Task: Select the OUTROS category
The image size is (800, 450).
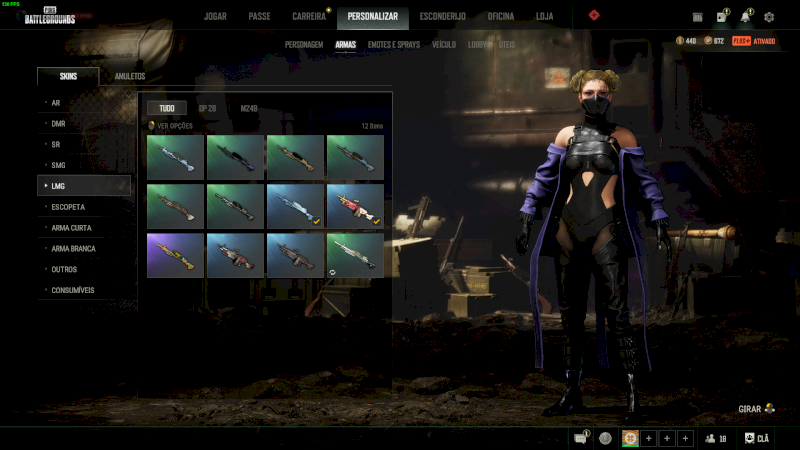Action: click(x=84, y=269)
